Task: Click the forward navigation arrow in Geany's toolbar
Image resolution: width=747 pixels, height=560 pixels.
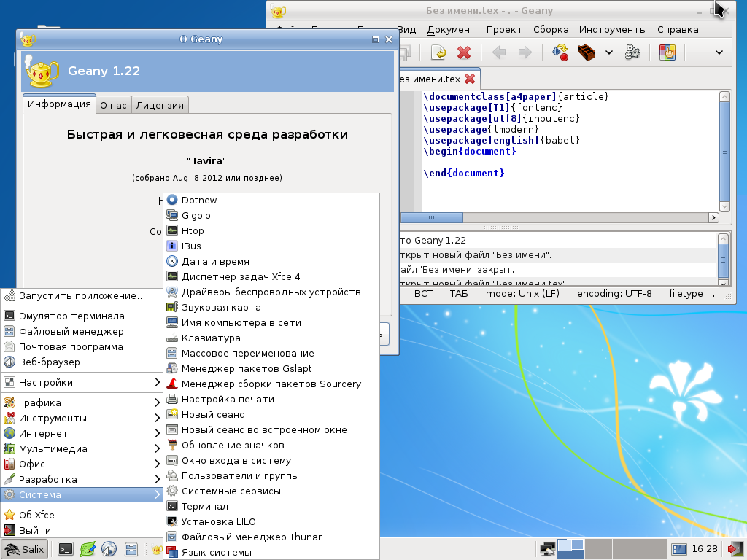Action: [x=525, y=52]
